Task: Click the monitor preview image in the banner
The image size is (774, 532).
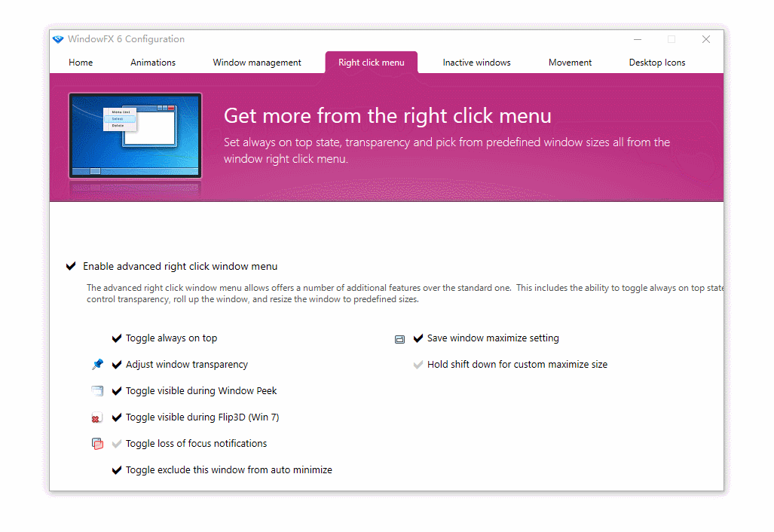Action: click(135, 135)
